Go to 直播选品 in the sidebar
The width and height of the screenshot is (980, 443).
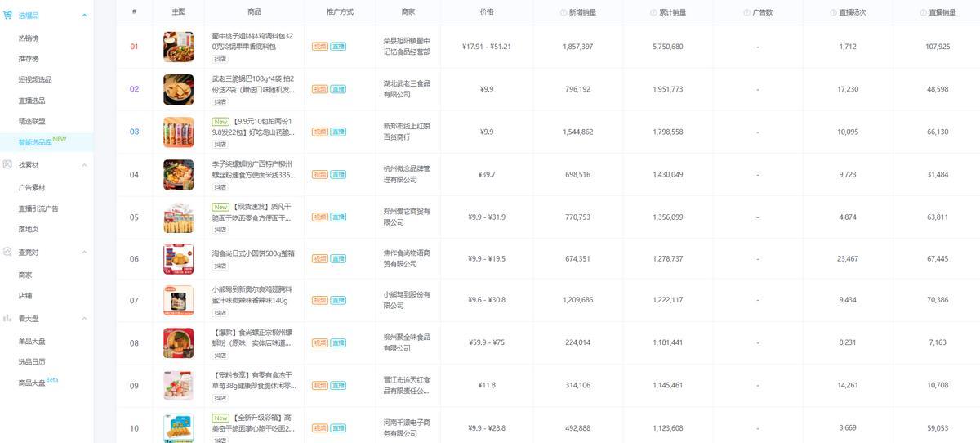[x=32, y=101]
